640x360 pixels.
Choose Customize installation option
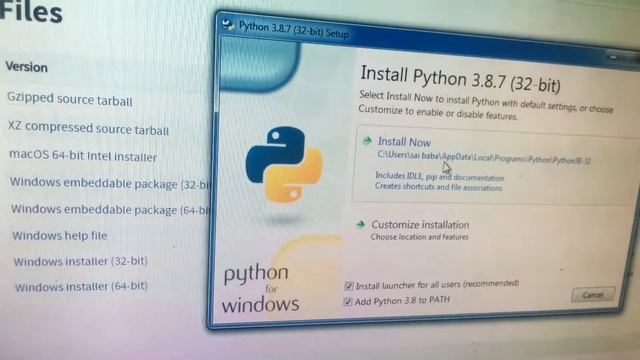420,224
